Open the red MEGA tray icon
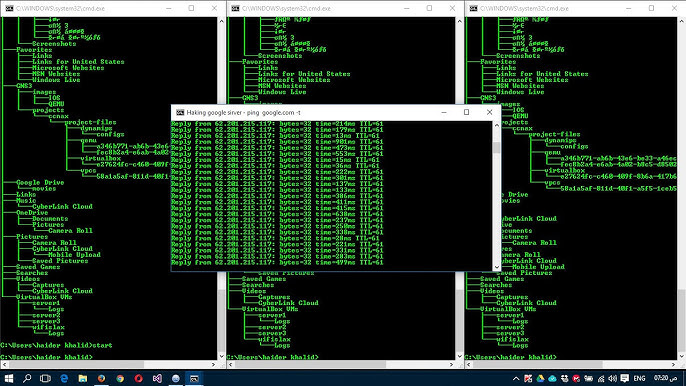 [x=576, y=379]
